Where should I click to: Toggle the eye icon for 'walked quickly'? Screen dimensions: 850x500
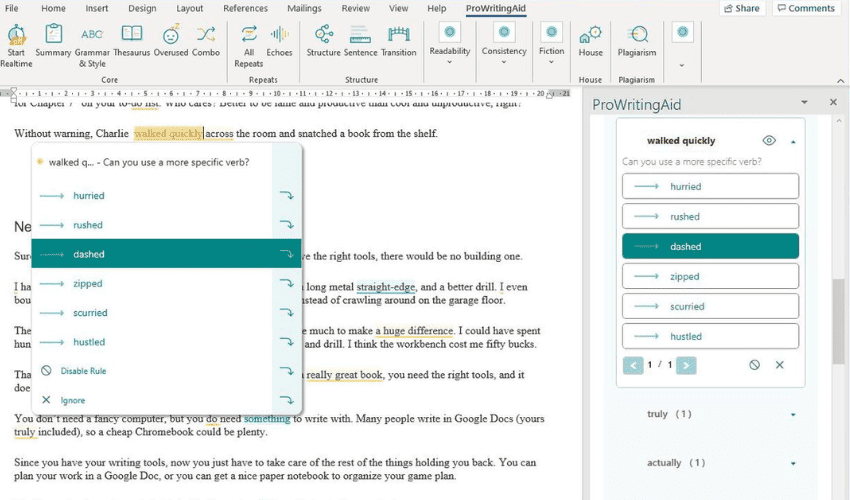point(769,141)
